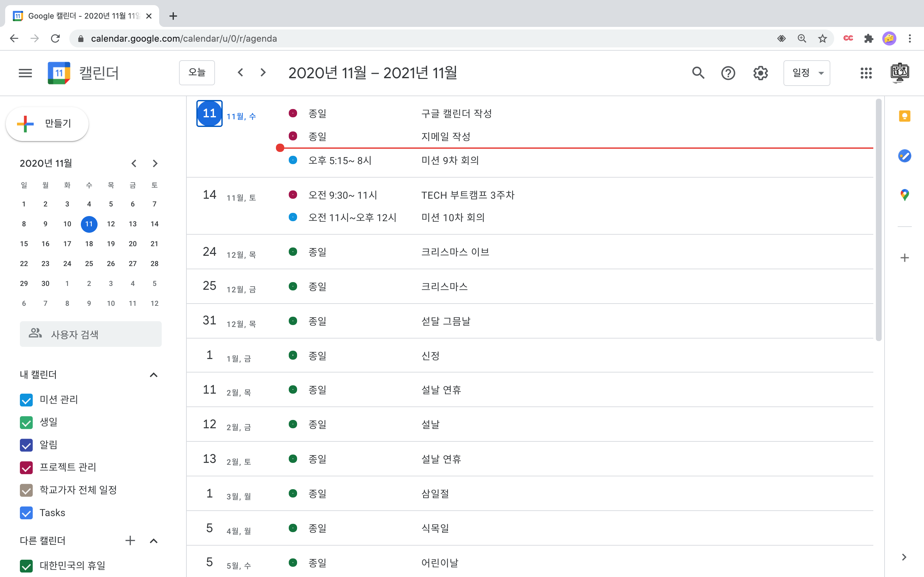The height and width of the screenshot is (577, 924).
Task: Open the settings gear menu
Action: pos(760,72)
